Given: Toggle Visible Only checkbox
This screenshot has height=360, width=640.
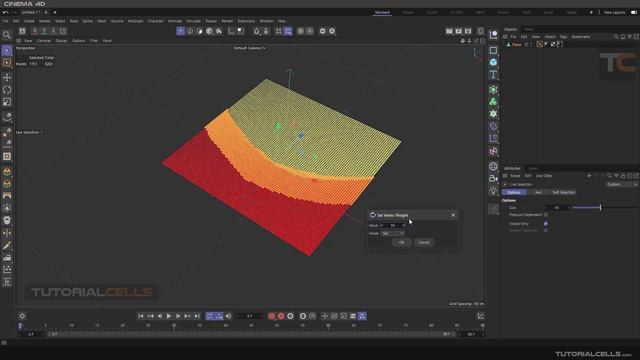Looking at the screenshot, I should click(x=546, y=224).
